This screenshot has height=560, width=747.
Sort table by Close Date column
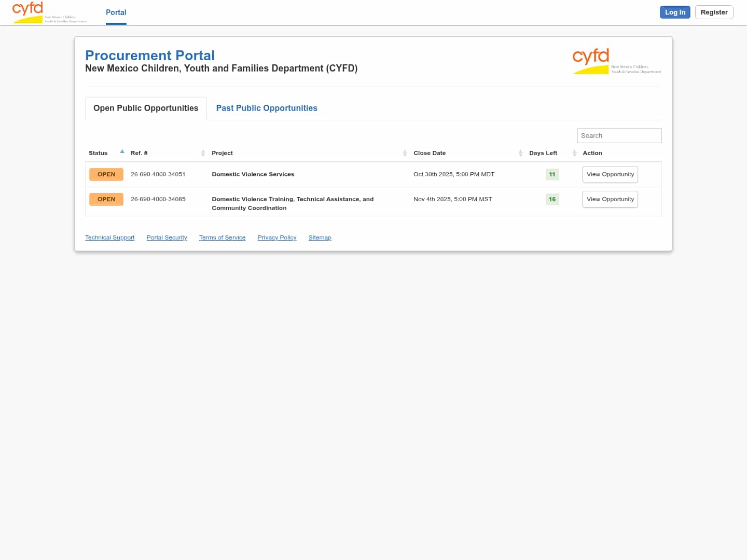point(430,153)
